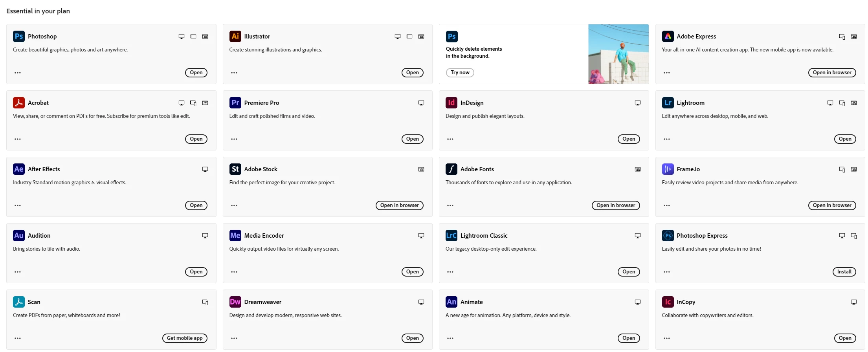Open the more options menu for Illustrator
This screenshot has width=868, height=352.
click(x=234, y=73)
